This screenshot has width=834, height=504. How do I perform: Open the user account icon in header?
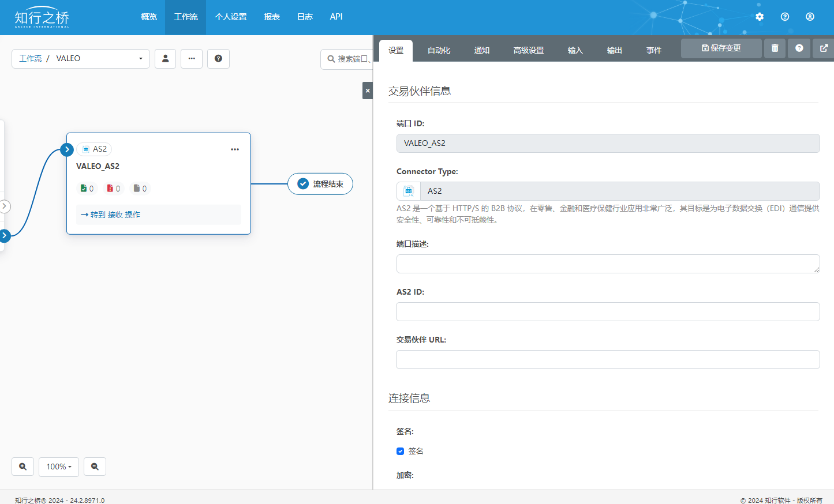pos(810,17)
